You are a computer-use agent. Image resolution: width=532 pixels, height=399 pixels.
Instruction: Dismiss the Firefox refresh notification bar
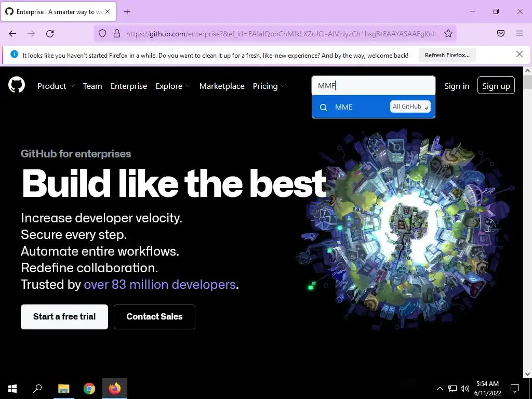[x=519, y=54]
